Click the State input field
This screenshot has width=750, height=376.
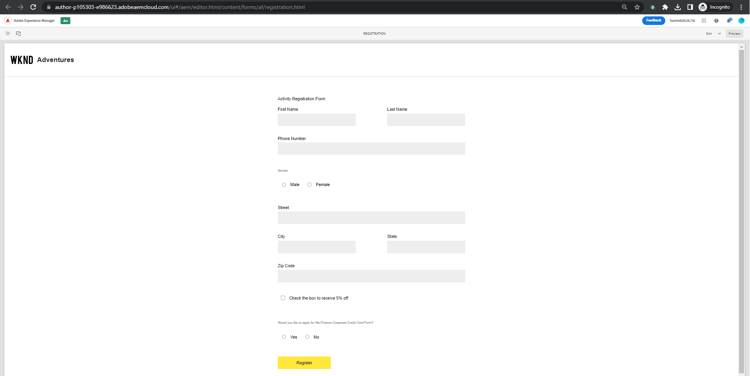(x=426, y=247)
